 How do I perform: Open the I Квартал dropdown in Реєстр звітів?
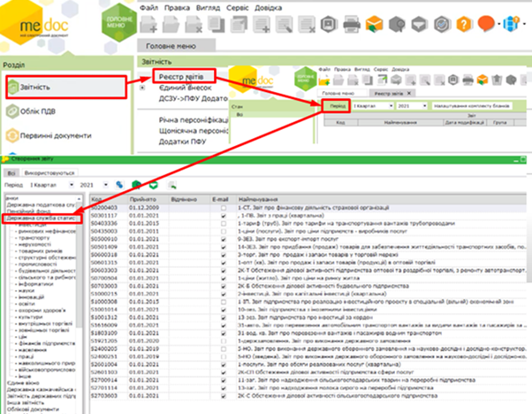391,106
